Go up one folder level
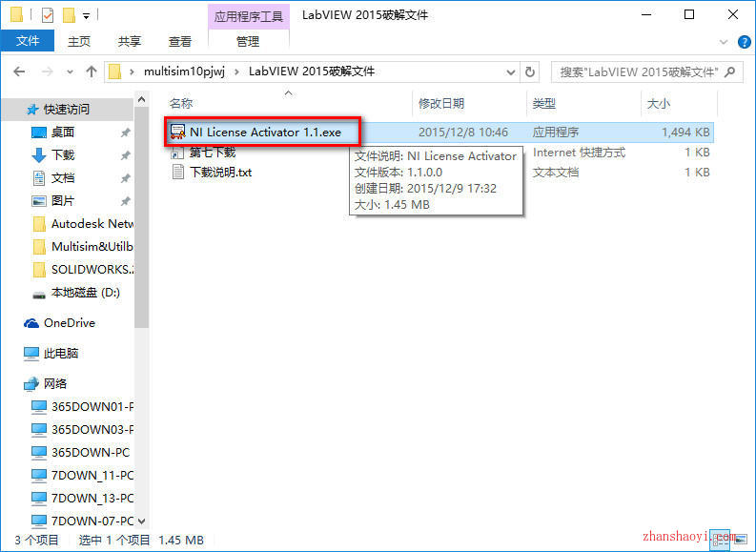Viewport: 756px width, 552px height. (x=92, y=72)
